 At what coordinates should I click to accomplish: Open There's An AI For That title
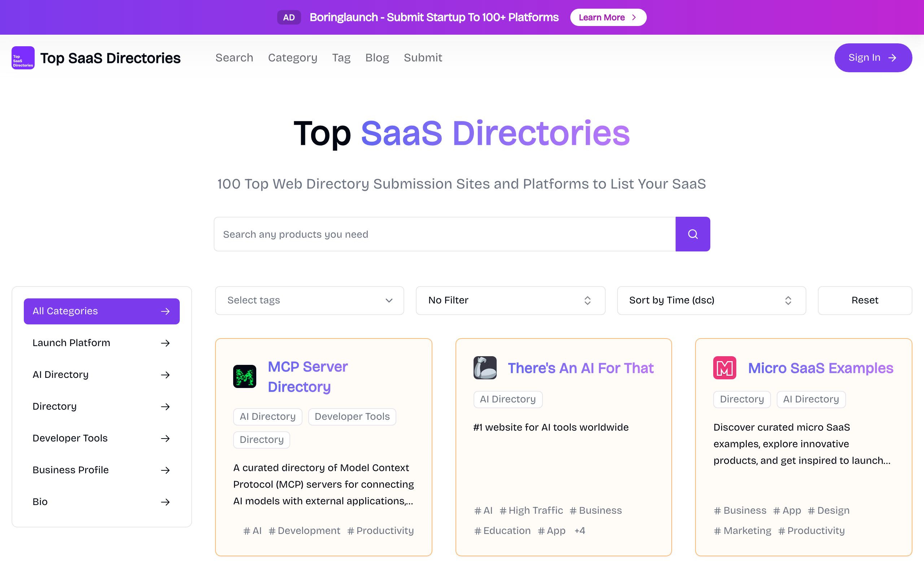click(580, 368)
